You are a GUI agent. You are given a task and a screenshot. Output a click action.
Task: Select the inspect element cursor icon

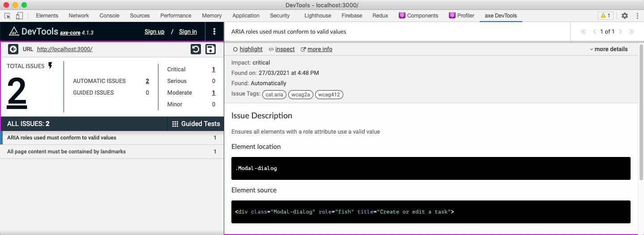tap(8, 16)
